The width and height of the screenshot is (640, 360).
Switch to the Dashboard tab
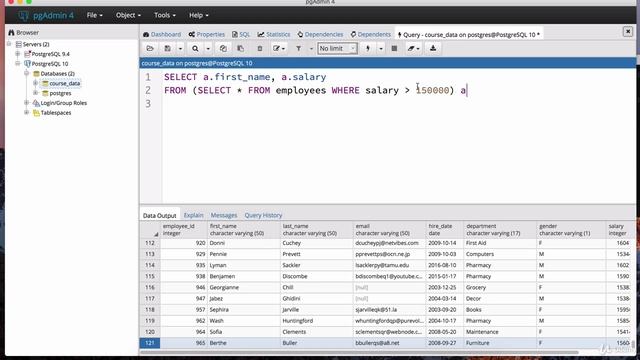point(162,34)
